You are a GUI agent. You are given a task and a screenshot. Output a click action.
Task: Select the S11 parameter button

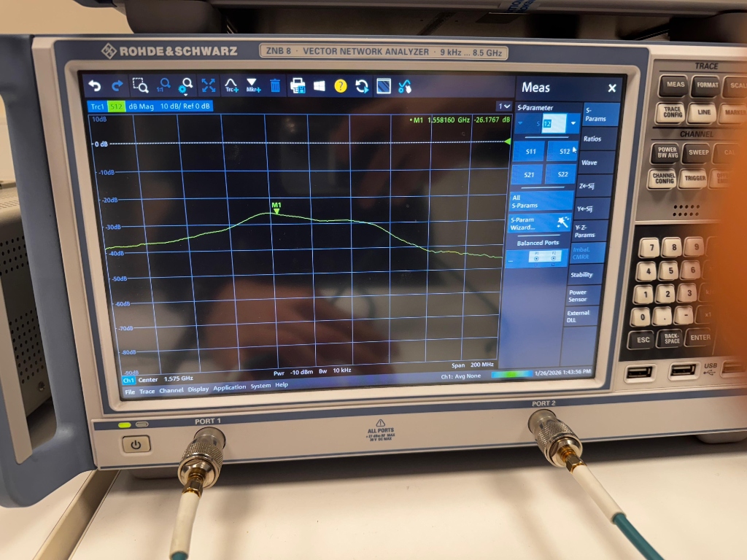click(529, 151)
